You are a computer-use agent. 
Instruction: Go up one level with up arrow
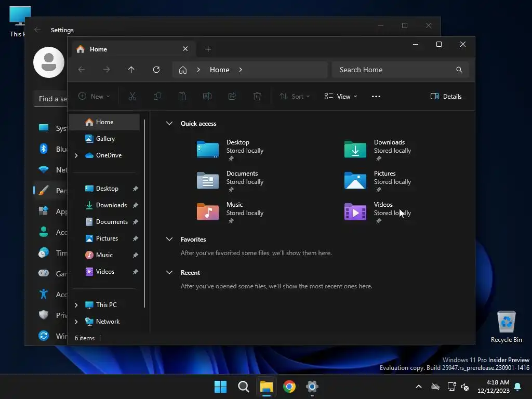click(131, 70)
